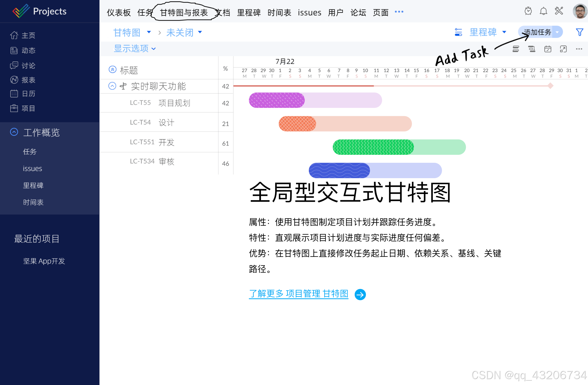Click the expand fullscreen icon
The height and width of the screenshot is (385, 588).
[563, 49]
